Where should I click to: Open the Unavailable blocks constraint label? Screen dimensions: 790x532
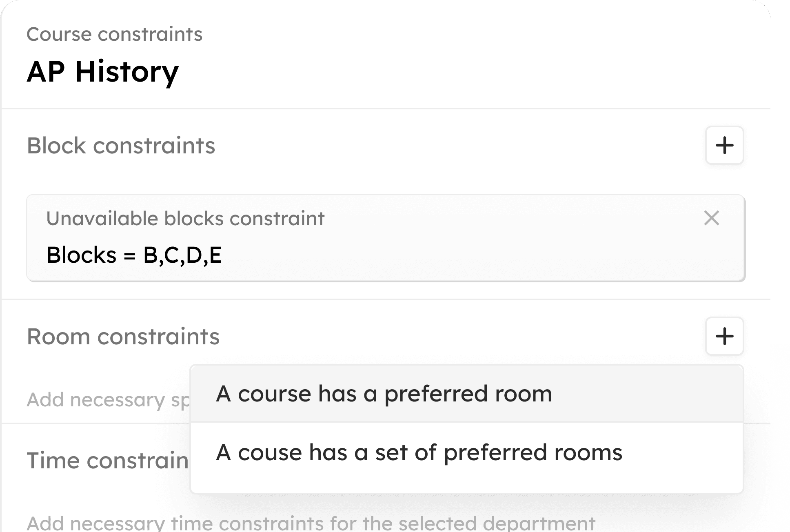click(185, 218)
